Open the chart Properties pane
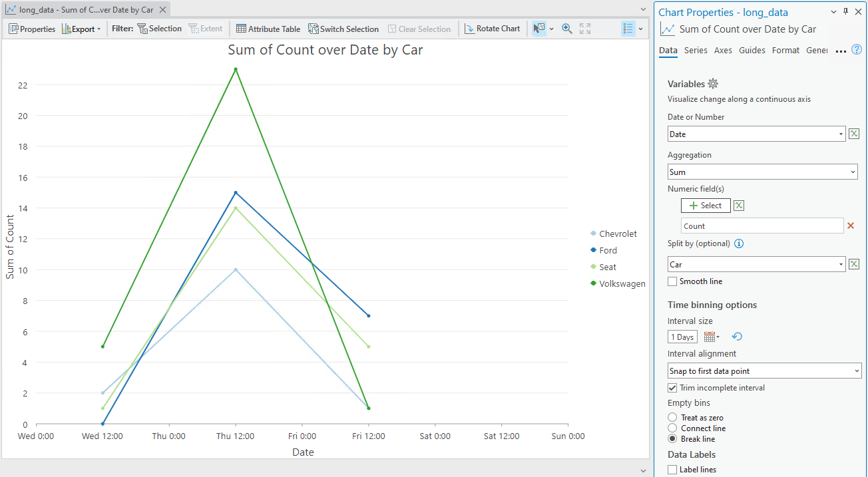The width and height of the screenshot is (868, 477). click(x=32, y=29)
